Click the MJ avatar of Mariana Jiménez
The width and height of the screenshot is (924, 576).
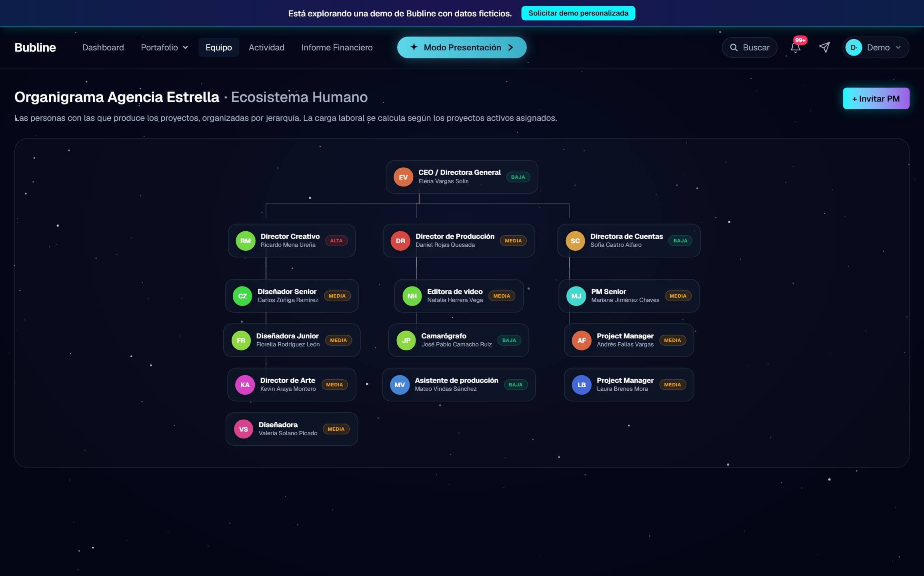[x=576, y=296]
